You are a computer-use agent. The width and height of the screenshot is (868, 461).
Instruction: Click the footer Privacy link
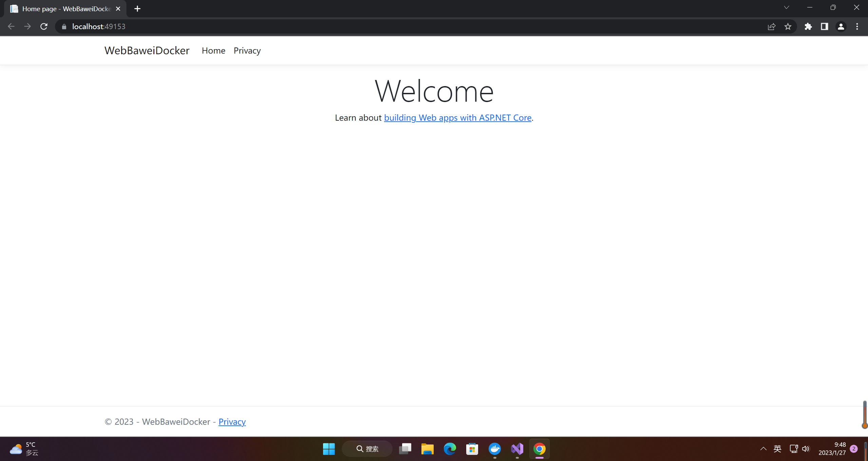(x=232, y=422)
